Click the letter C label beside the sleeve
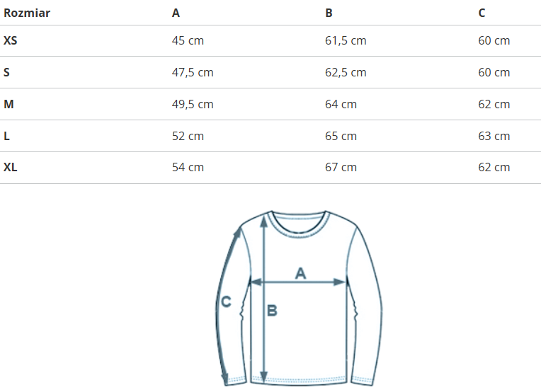Image resolution: width=541 pixels, height=392 pixels. click(x=226, y=301)
